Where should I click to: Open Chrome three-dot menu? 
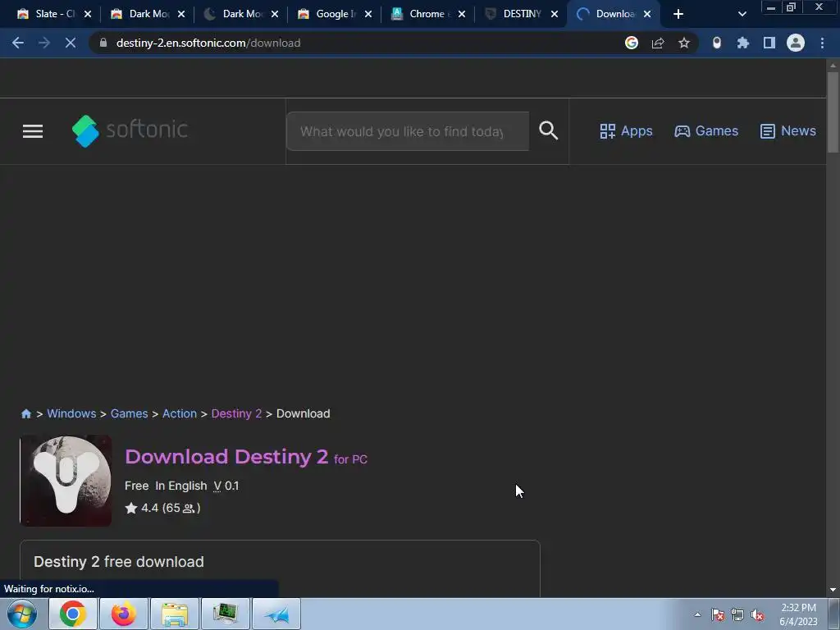[822, 43]
